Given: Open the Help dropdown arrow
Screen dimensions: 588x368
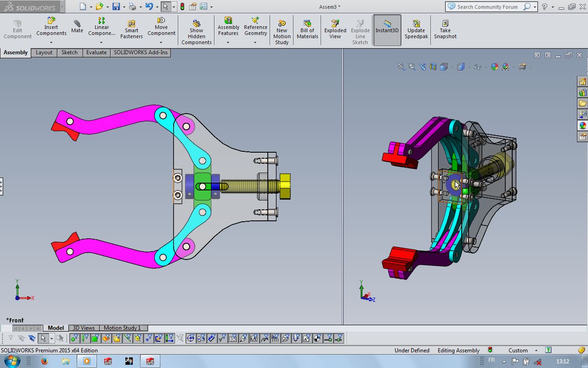Looking at the screenshot, I should click(x=553, y=7).
